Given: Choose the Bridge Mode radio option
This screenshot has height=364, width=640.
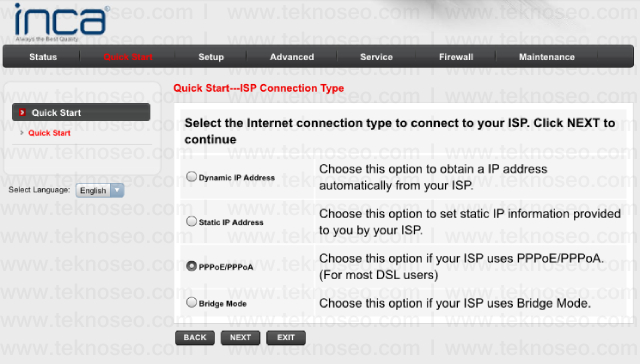Looking at the screenshot, I should coord(191,302).
